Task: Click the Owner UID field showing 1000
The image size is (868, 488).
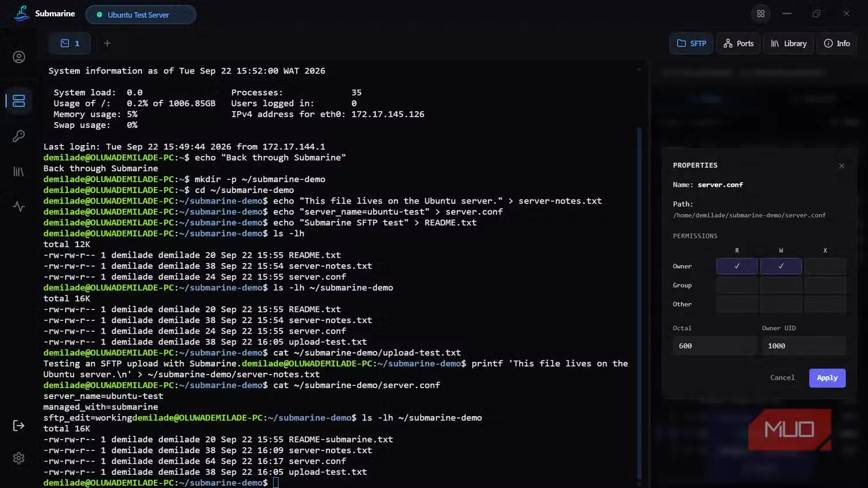Action: click(x=804, y=346)
